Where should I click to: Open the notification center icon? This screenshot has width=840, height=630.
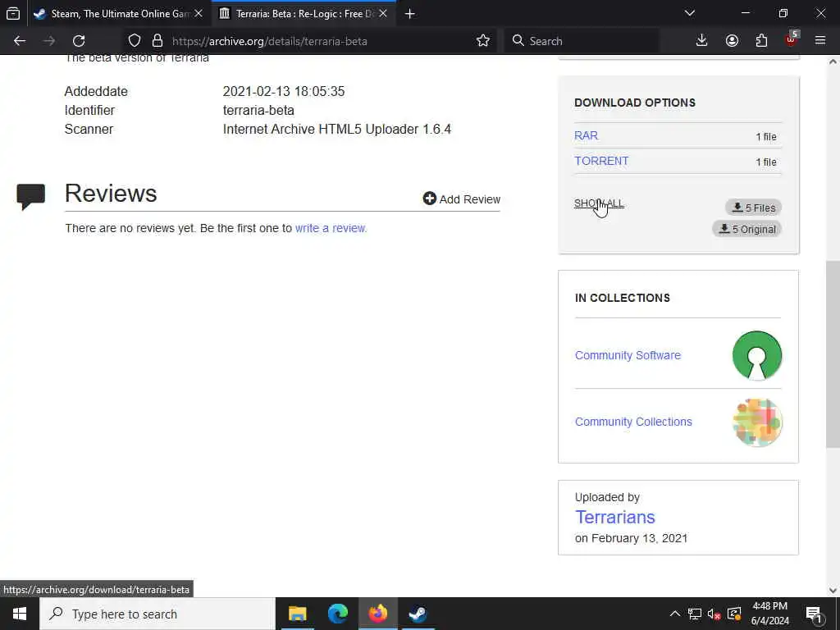click(x=814, y=614)
